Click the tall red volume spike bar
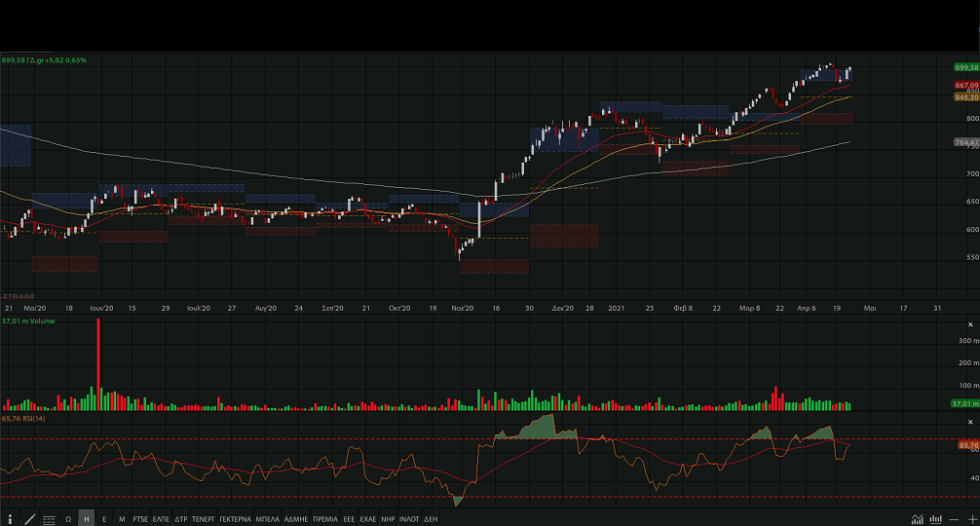The width and height of the screenshot is (980, 526). point(98,363)
